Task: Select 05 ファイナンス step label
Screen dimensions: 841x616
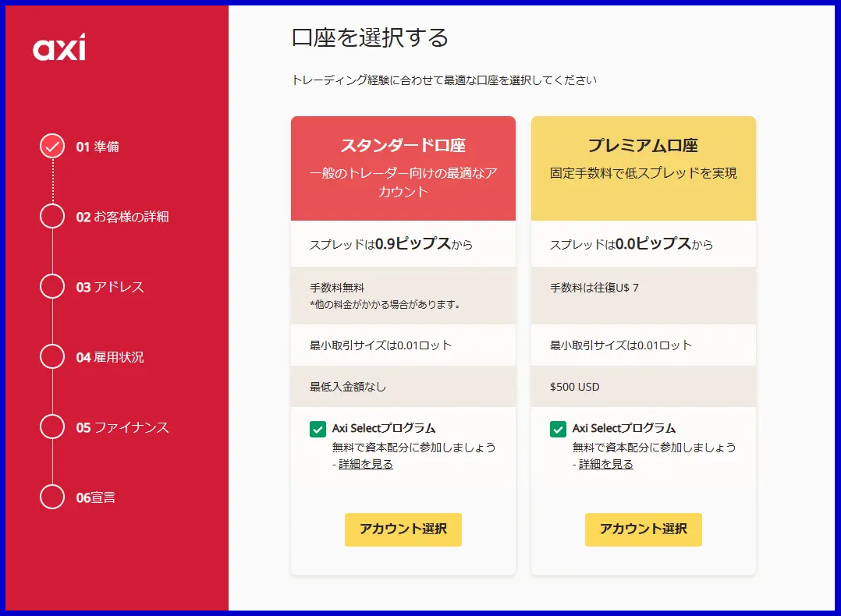Action: tap(122, 427)
